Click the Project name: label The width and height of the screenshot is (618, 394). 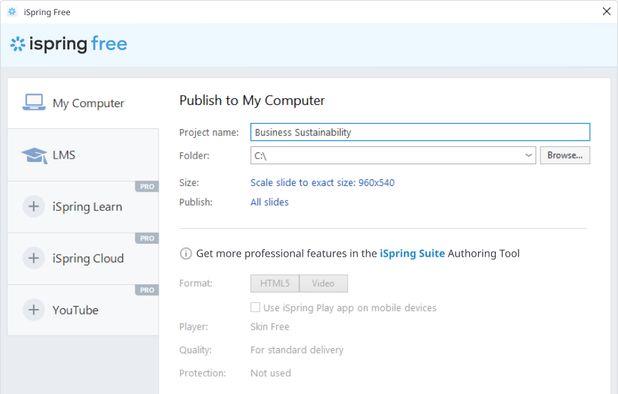tap(209, 132)
